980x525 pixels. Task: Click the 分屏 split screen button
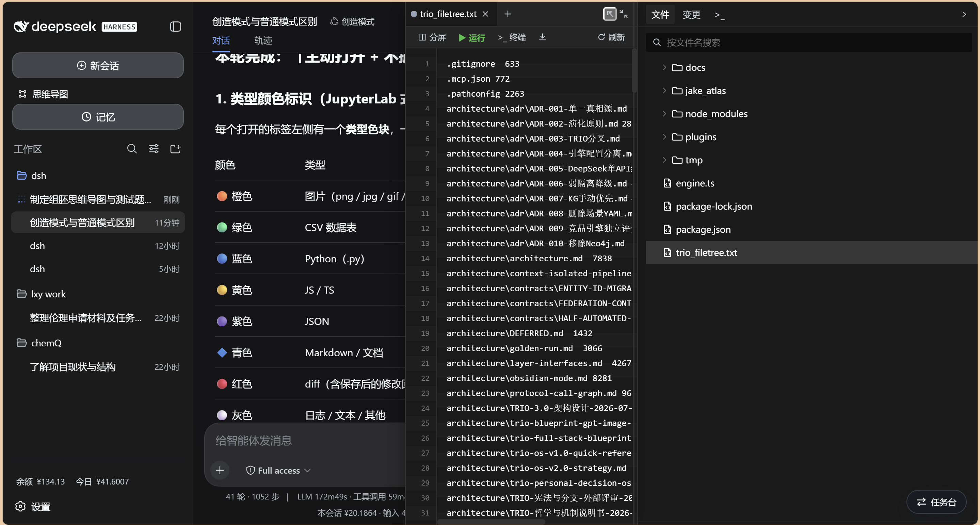[x=432, y=37]
